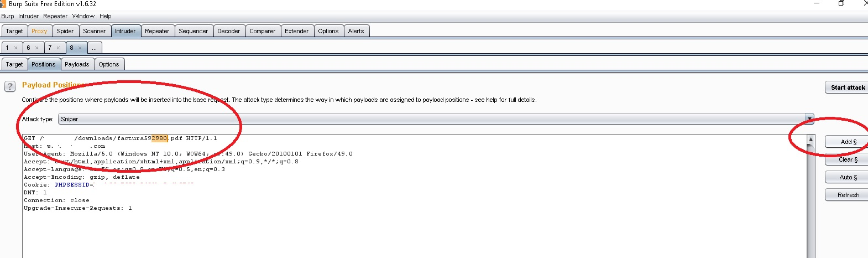The width and height of the screenshot is (868, 258).
Task: Switch to the Payloads sub-tab
Action: [x=77, y=64]
